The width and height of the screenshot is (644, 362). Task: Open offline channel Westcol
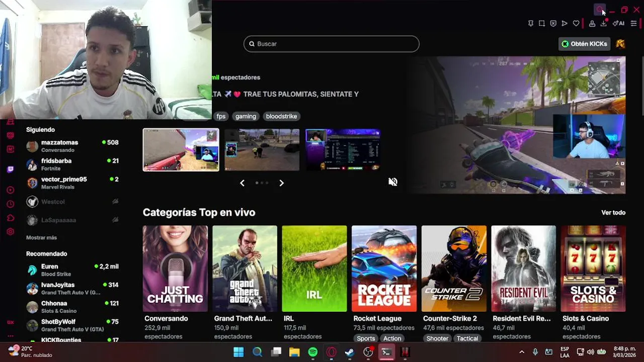pyautogui.click(x=72, y=202)
